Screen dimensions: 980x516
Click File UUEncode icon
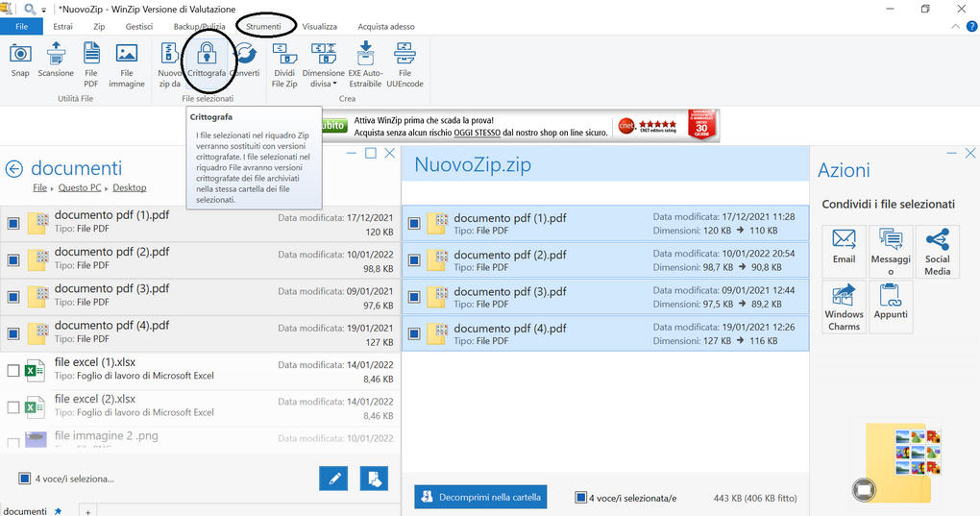(x=404, y=64)
